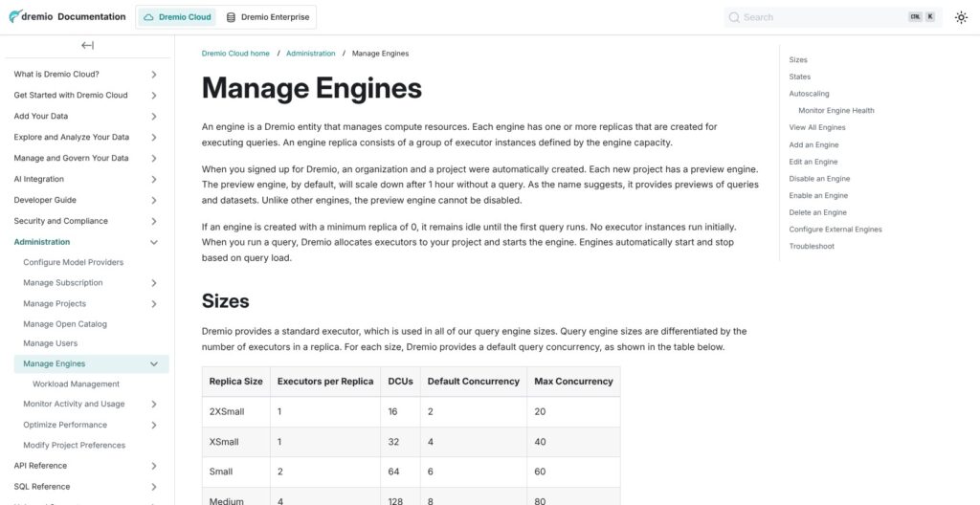The width and height of the screenshot is (980, 505).
Task: Open SQL Reference section
Action: pyautogui.click(x=42, y=487)
